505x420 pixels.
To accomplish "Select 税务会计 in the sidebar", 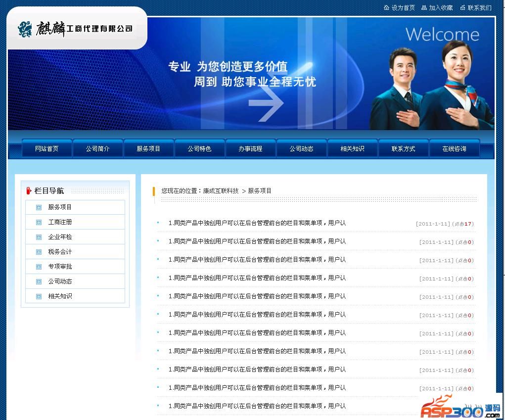I will click(x=60, y=251).
